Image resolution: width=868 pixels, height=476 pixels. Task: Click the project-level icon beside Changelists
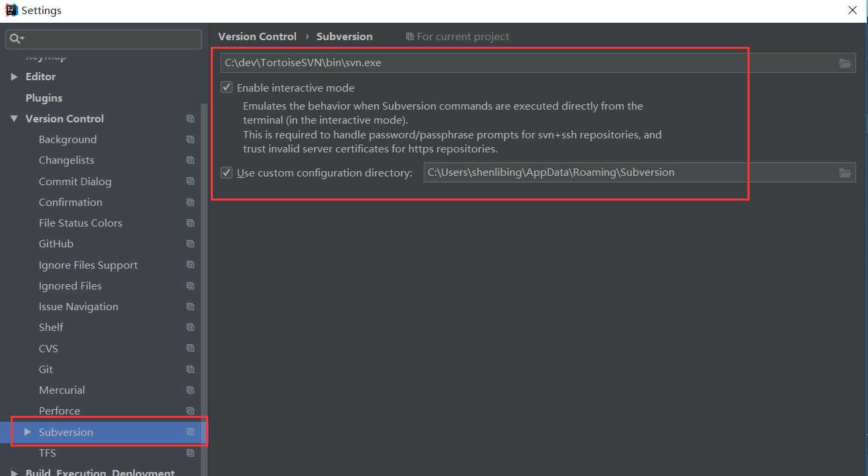tap(190, 160)
